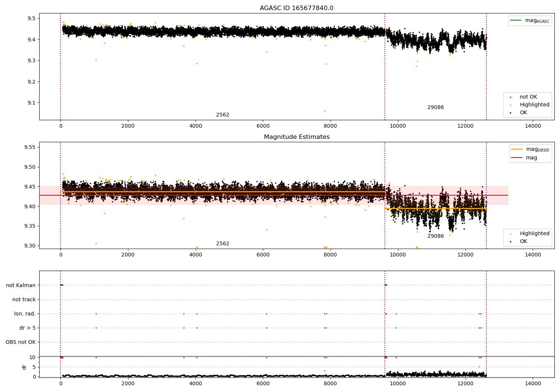The image size is (560, 392).
Task: Select the mag OBSID legend entry
Action: coord(530,149)
